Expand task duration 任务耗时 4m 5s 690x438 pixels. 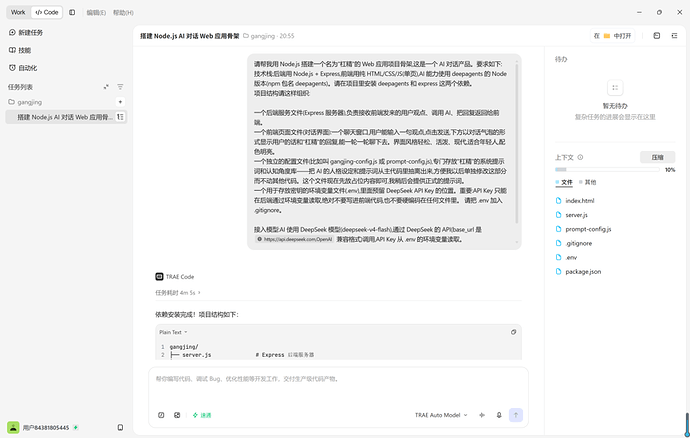tap(178, 293)
